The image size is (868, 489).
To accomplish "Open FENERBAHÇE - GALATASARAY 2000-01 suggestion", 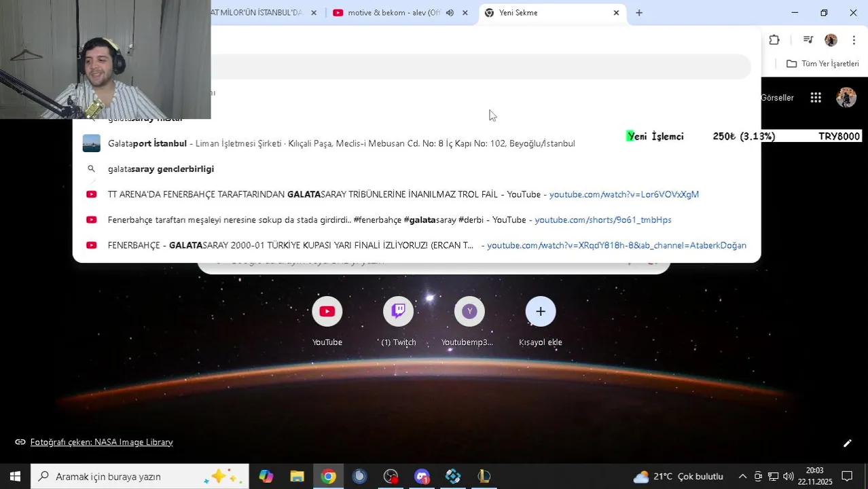I will 416,245.
